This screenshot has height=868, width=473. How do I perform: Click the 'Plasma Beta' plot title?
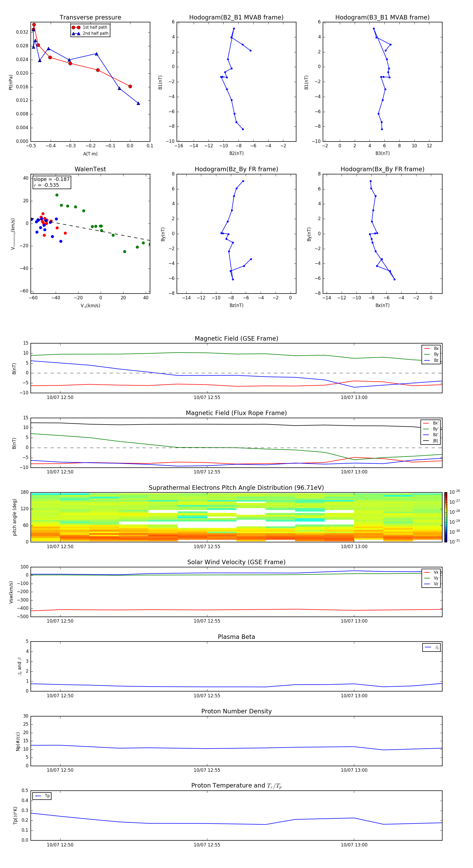236,637
